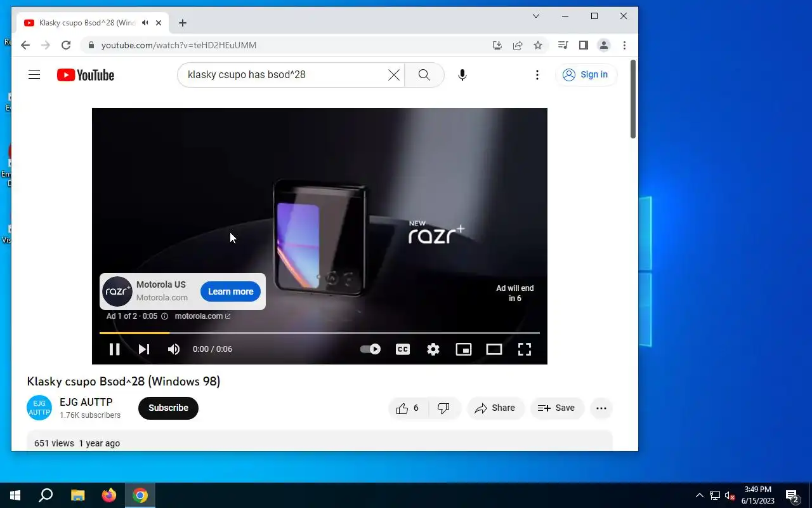Show hidden tray icons chevron
812x508 pixels.
(700, 495)
